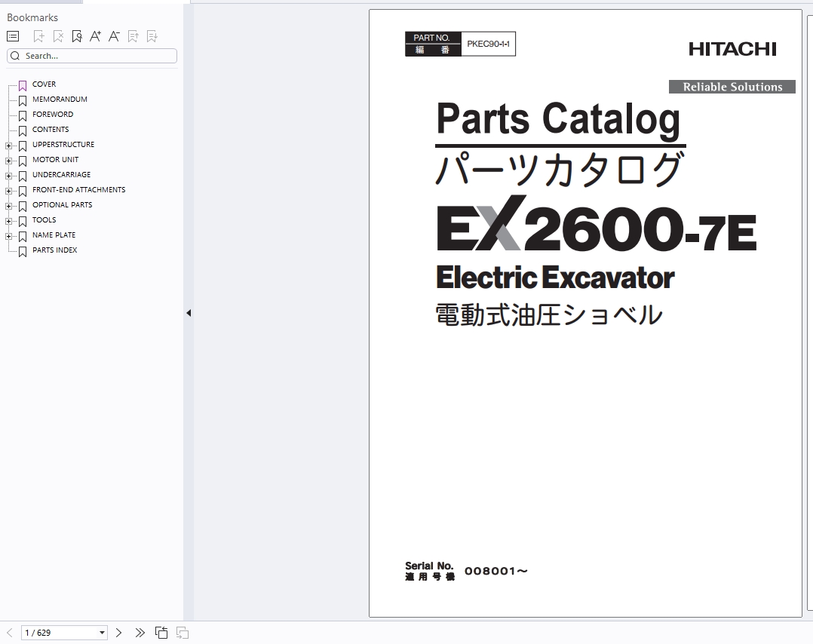The width and height of the screenshot is (813, 644).
Task: Expand the FRONT-END ATTACHMENTS bookmark
Action: tap(8, 191)
